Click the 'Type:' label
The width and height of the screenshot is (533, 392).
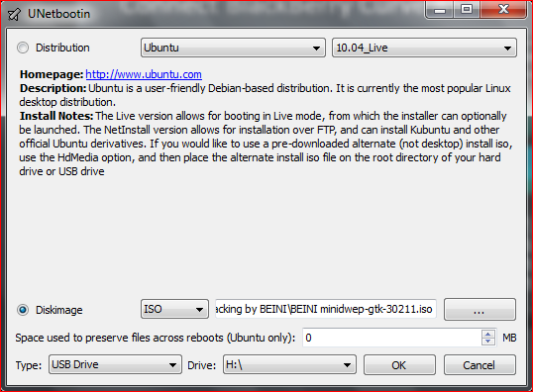(29, 365)
